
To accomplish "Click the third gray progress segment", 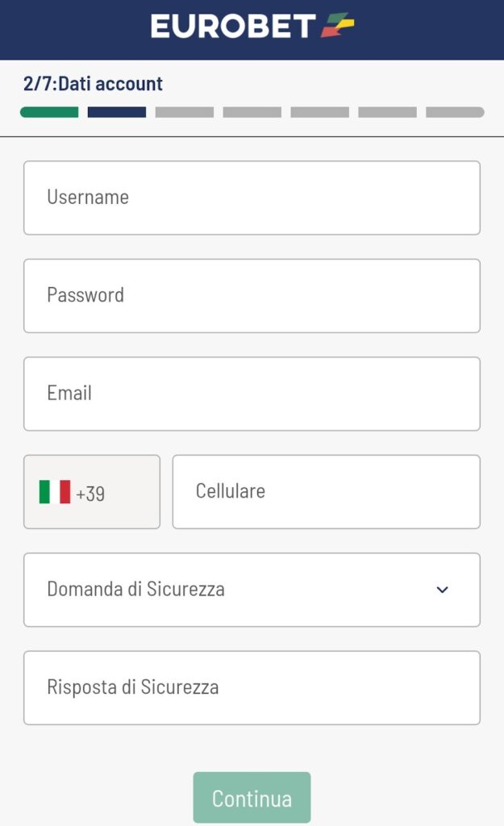I will (x=184, y=112).
